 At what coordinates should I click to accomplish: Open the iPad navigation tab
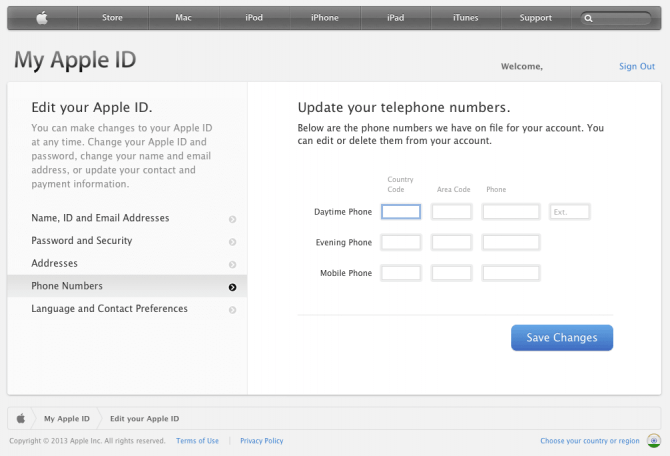pyautogui.click(x=396, y=18)
